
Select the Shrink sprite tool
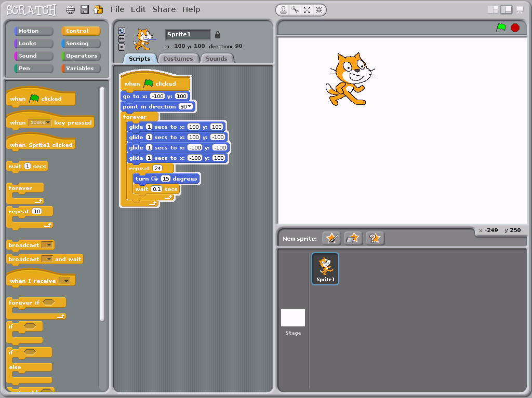(x=319, y=10)
